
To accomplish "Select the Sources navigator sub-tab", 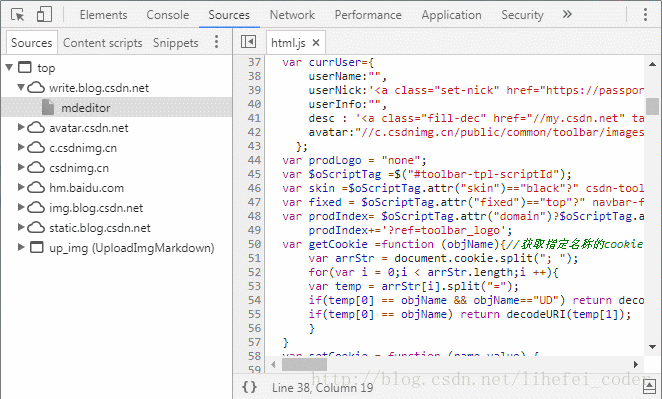I will pyautogui.click(x=32, y=43).
